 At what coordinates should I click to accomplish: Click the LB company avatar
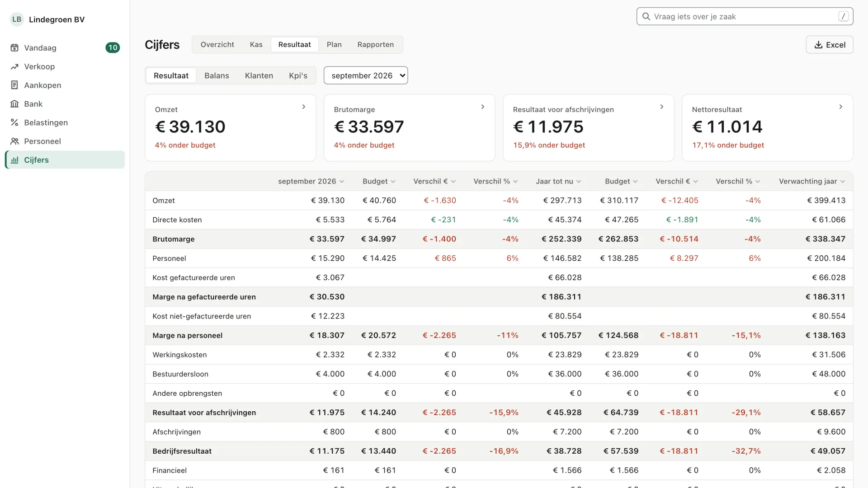click(17, 19)
